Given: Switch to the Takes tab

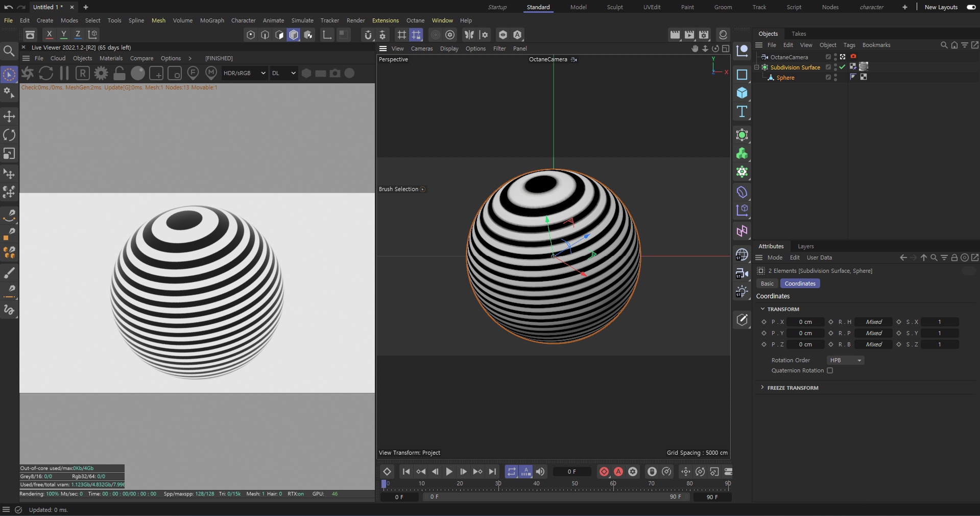Looking at the screenshot, I should [x=799, y=34].
